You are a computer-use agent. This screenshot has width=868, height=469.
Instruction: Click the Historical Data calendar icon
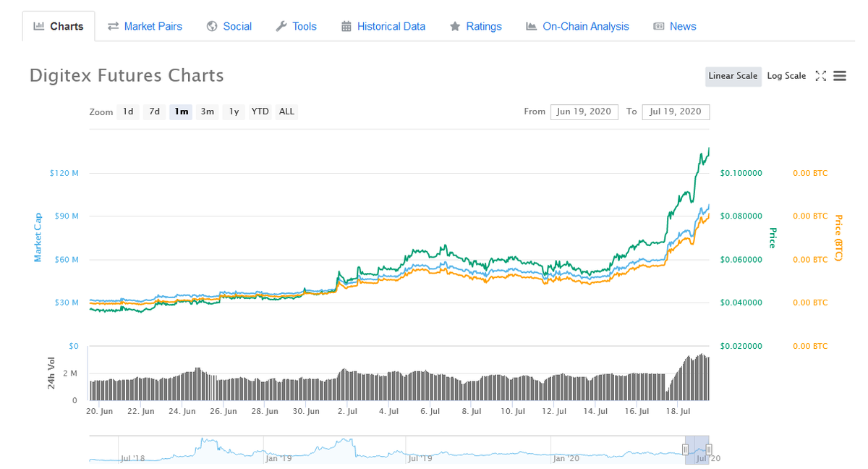tap(346, 26)
